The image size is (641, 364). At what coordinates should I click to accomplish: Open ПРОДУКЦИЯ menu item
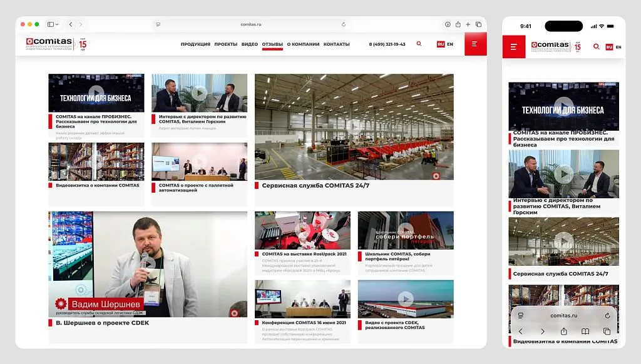tap(195, 44)
